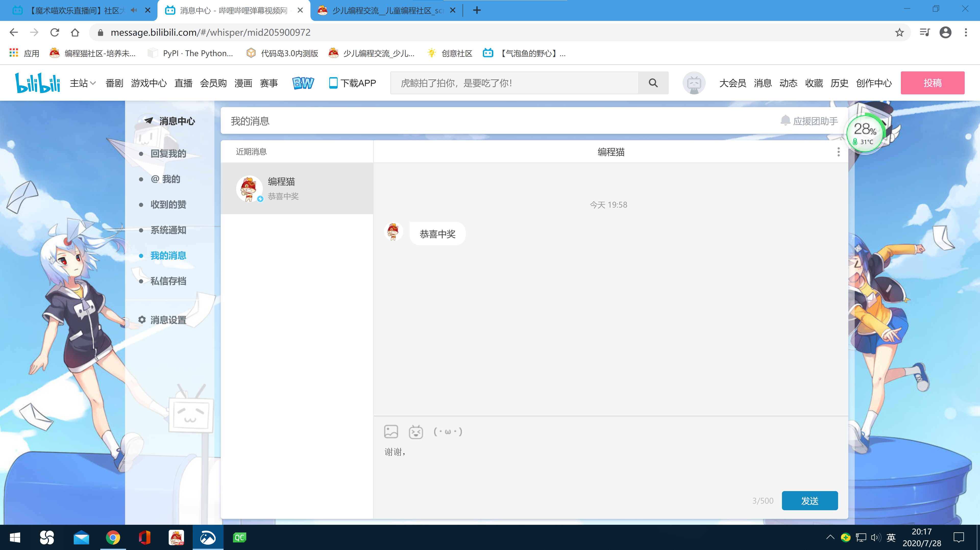Open the Chrome profile icon

[945, 32]
